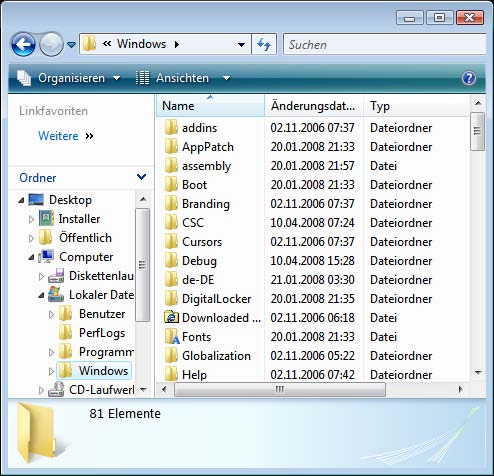The height and width of the screenshot is (476, 494).
Task: Click into the Suchen search box
Action: 384,44
